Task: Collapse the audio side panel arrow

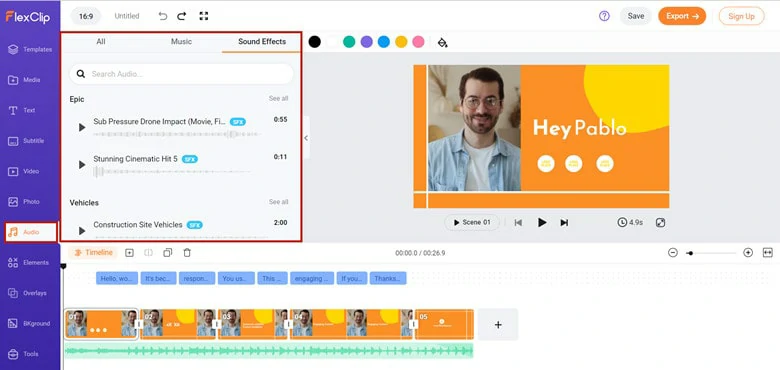Action: coord(306,138)
